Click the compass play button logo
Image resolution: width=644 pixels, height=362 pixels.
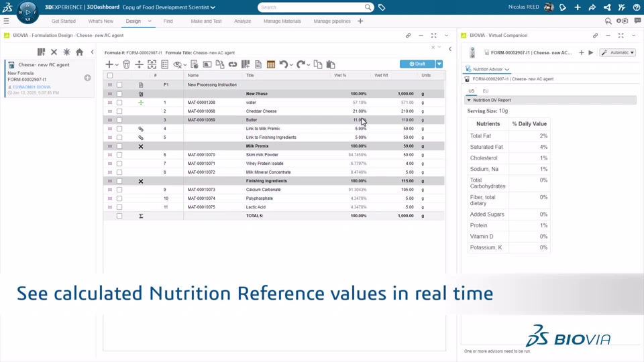28,12
